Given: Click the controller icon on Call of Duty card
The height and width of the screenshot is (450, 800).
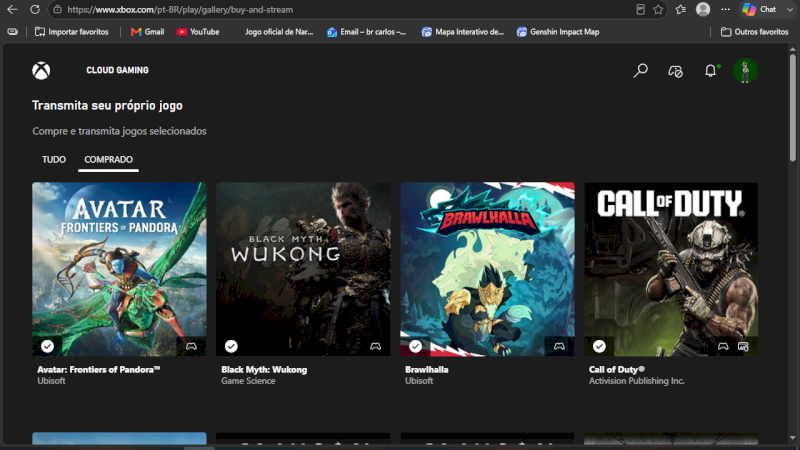Looking at the screenshot, I should [x=723, y=346].
